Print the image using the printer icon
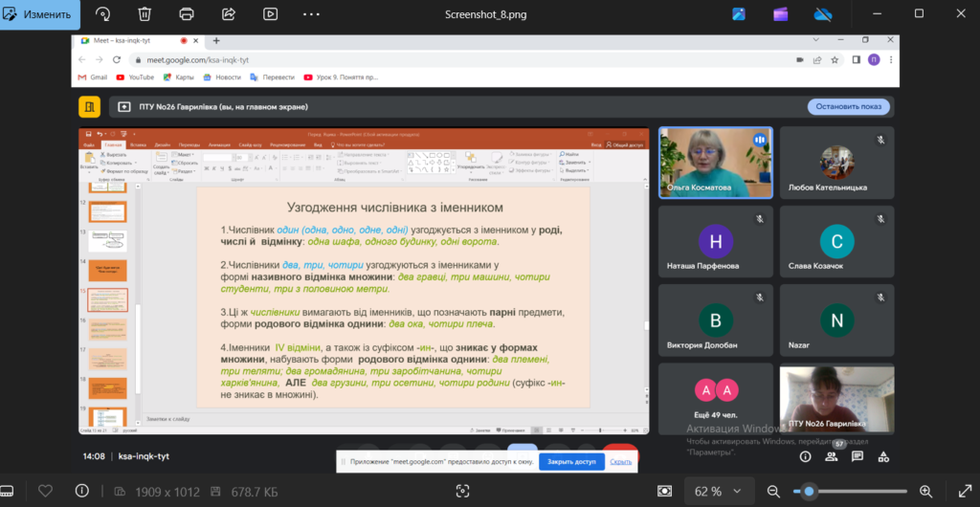The image size is (980, 507). 187,14
